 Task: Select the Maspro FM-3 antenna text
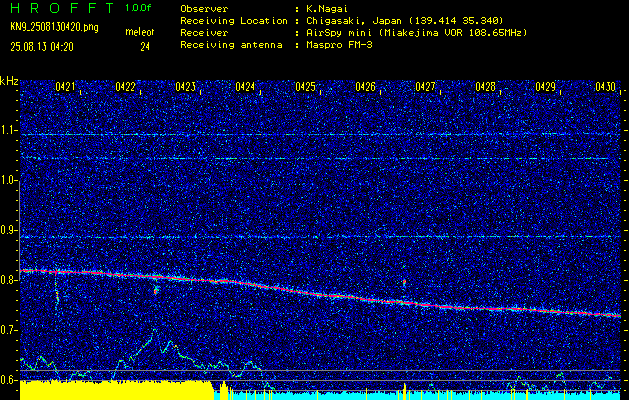tap(339, 45)
